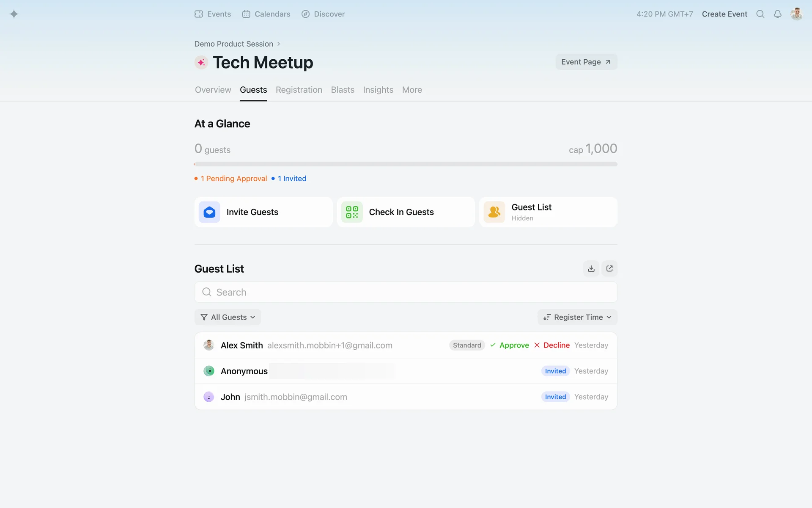Download the guest list CSV icon
The width and height of the screenshot is (812, 508).
591,268
